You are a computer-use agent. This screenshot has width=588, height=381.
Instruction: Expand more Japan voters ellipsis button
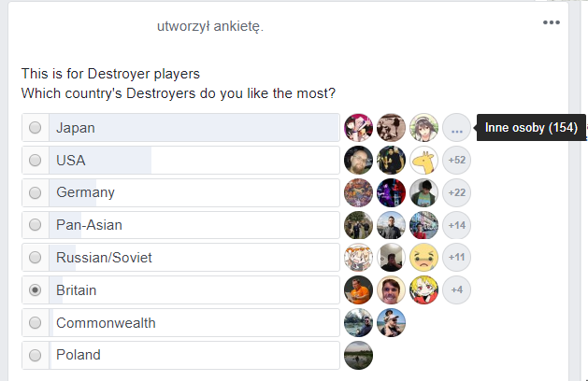[457, 128]
